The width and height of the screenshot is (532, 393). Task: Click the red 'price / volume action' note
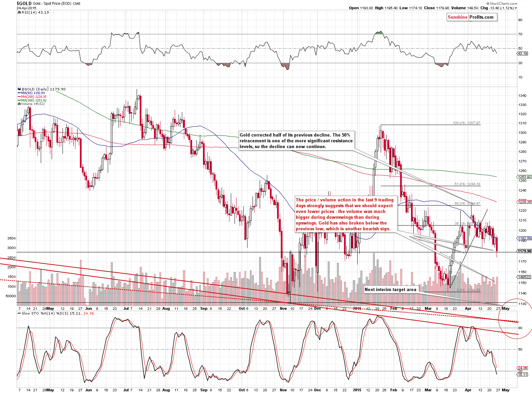pyautogui.click(x=346, y=214)
